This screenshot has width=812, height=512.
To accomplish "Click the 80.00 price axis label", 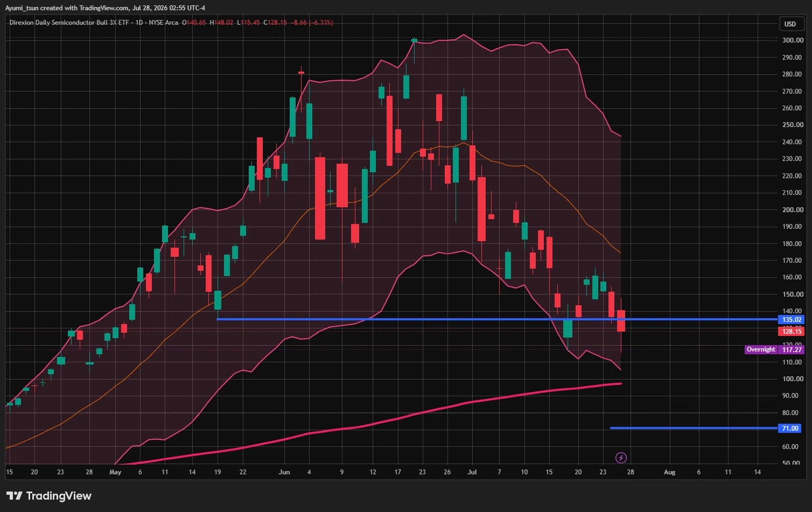I will pyautogui.click(x=790, y=413).
